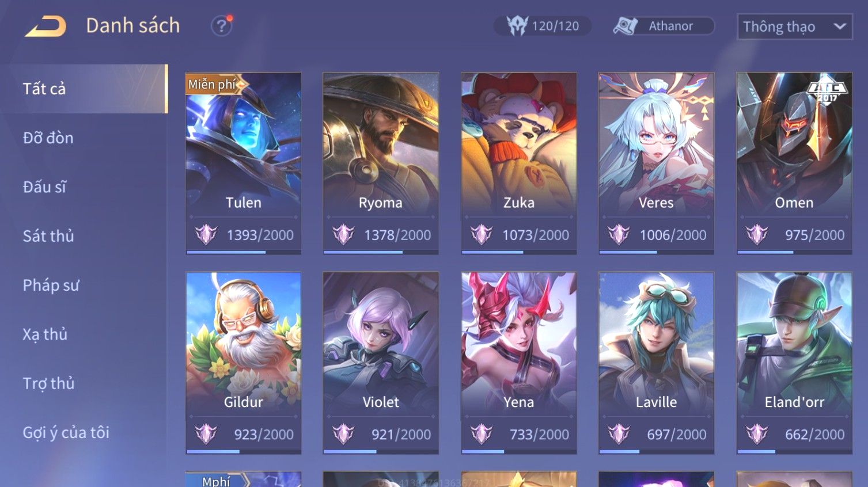This screenshot has height=487, width=868.
Task: Select the Veres hero card
Action: 656,163
